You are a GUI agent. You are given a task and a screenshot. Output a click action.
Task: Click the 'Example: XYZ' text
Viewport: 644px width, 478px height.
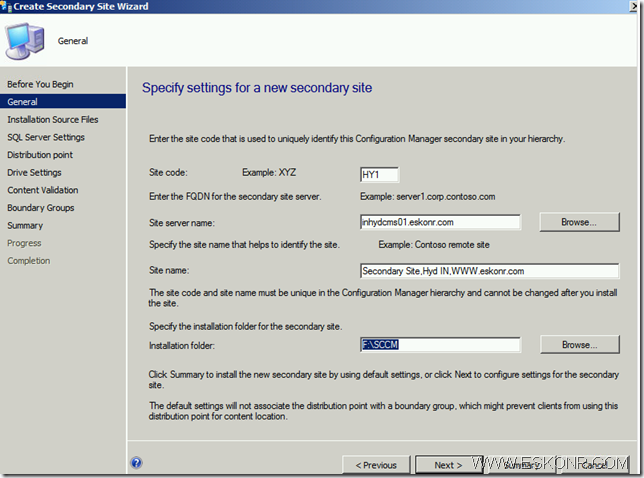pos(269,172)
